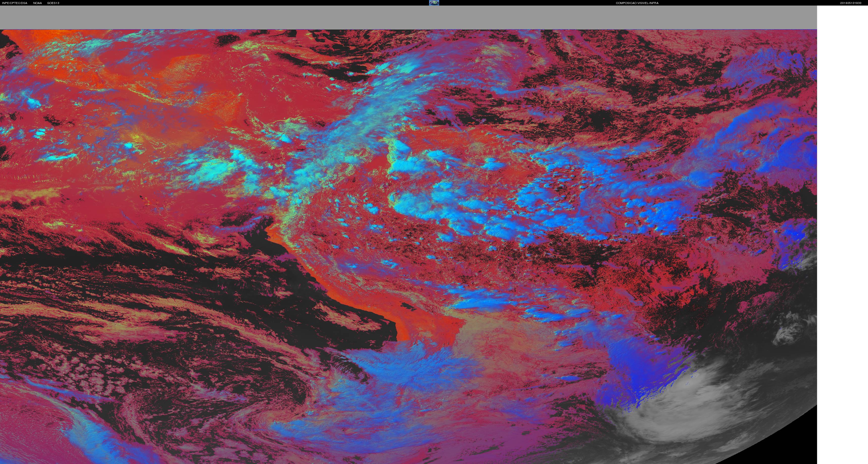The width and height of the screenshot is (868, 464).
Task: Click the white blank margin right of image
Action: pyautogui.click(x=842, y=236)
